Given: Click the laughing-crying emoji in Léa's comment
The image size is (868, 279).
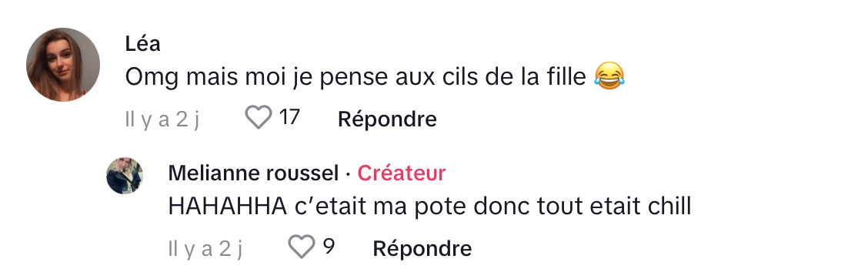Looking at the screenshot, I should pos(609,76).
